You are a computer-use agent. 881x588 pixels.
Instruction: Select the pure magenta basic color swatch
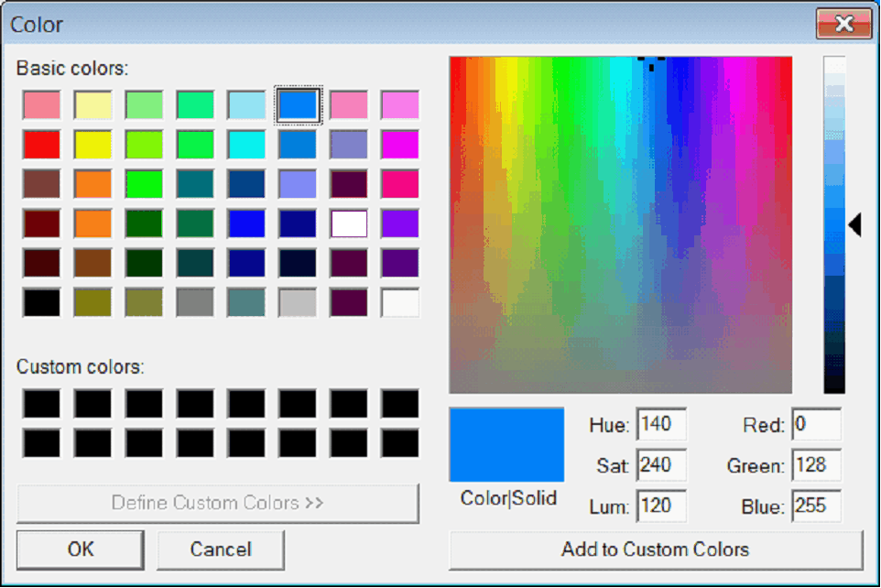point(400,145)
